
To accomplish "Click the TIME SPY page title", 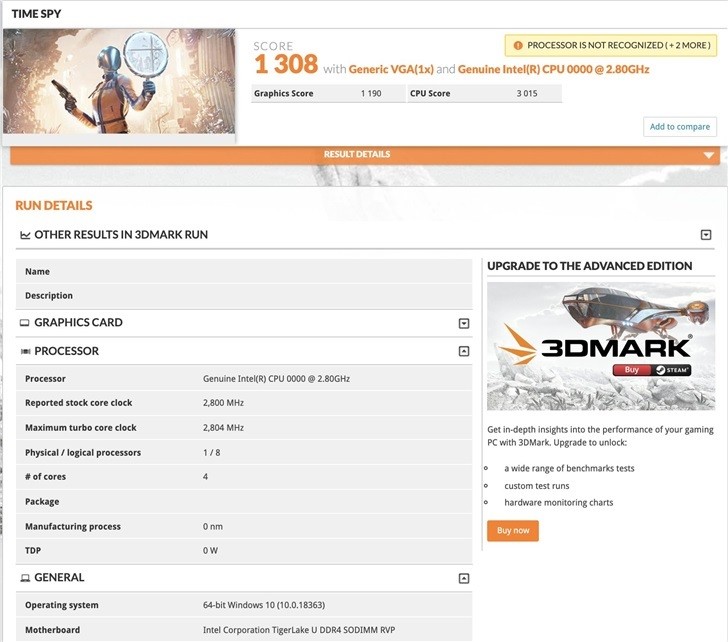I will click(x=36, y=14).
